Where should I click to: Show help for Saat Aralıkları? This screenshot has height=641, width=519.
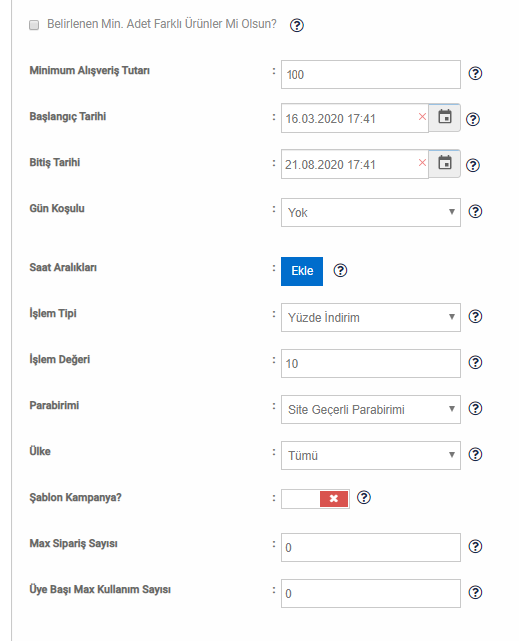[x=340, y=270]
